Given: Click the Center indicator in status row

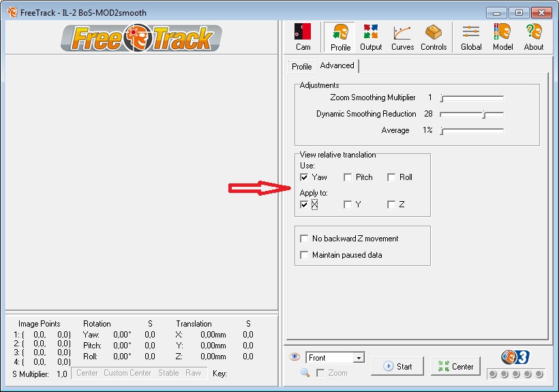Looking at the screenshot, I should click(x=87, y=373).
